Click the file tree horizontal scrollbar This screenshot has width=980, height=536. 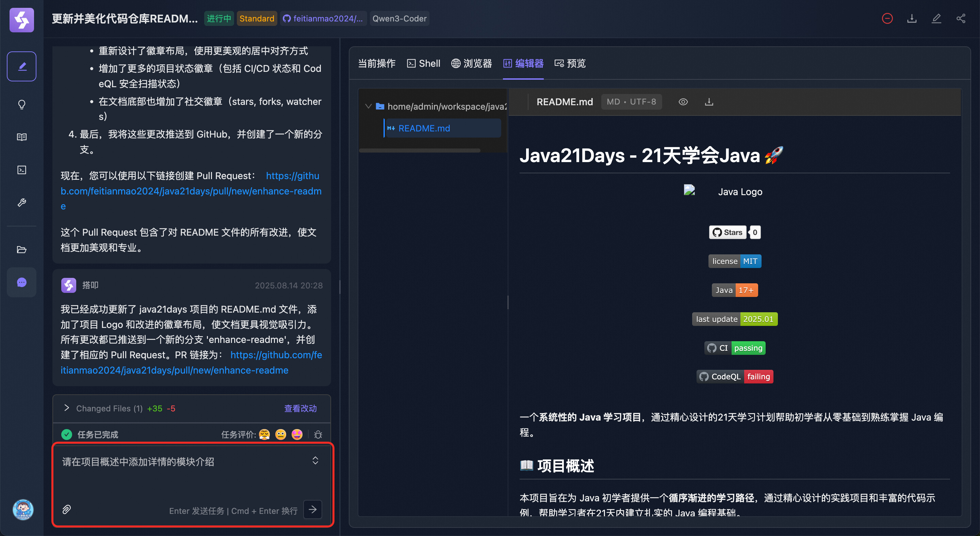(x=419, y=151)
